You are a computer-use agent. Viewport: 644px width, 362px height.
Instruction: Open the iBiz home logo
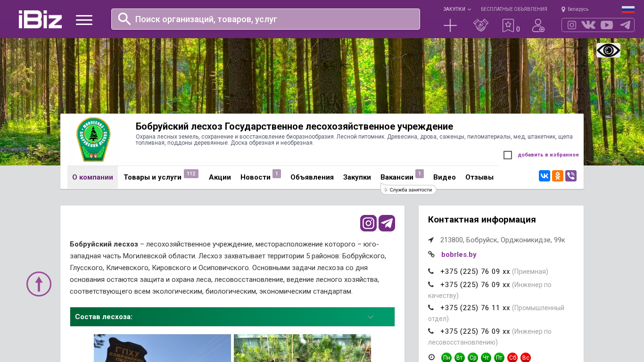pyautogui.click(x=40, y=19)
